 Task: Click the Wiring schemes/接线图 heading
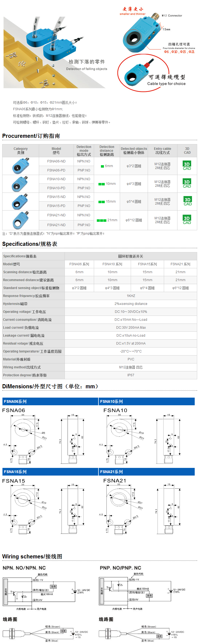tap(32, 556)
